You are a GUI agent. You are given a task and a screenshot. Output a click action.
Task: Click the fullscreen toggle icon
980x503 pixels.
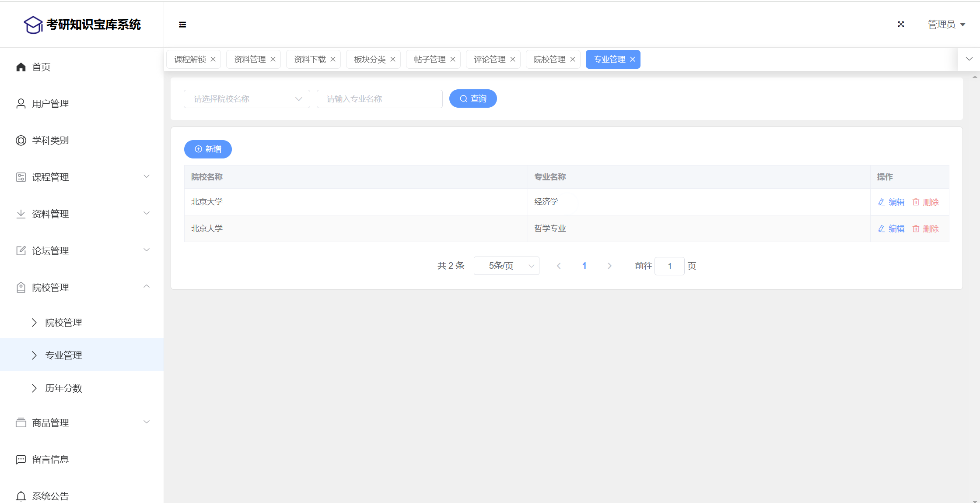pyautogui.click(x=901, y=25)
